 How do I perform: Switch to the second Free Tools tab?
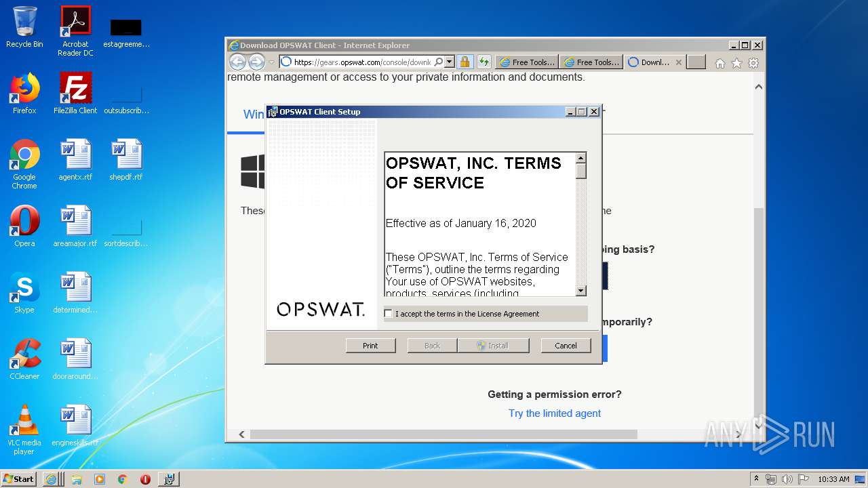click(591, 62)
